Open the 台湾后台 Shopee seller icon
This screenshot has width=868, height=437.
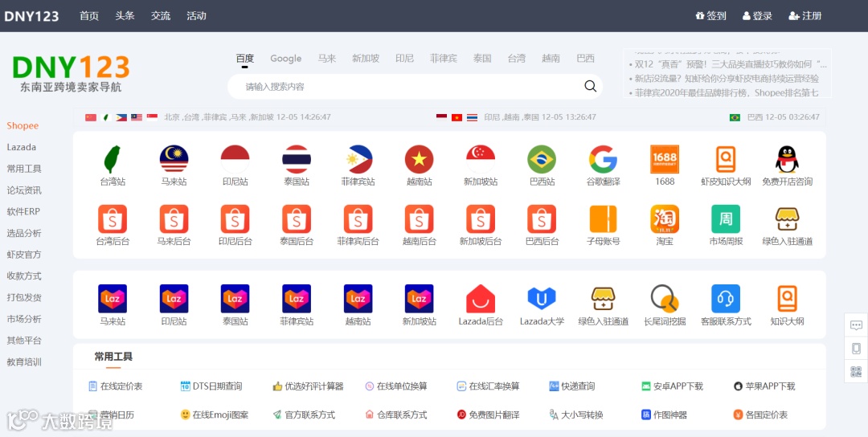coord(113,219)
